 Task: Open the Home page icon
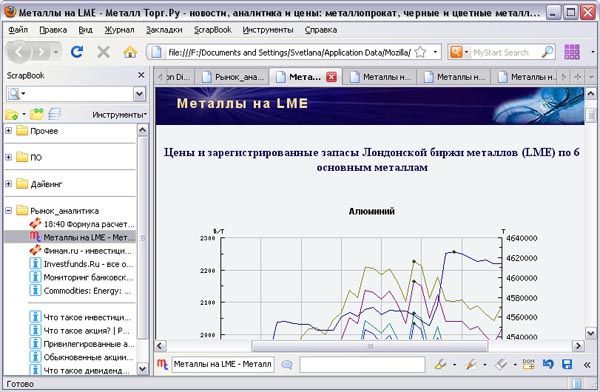click(x=130, y=52)
